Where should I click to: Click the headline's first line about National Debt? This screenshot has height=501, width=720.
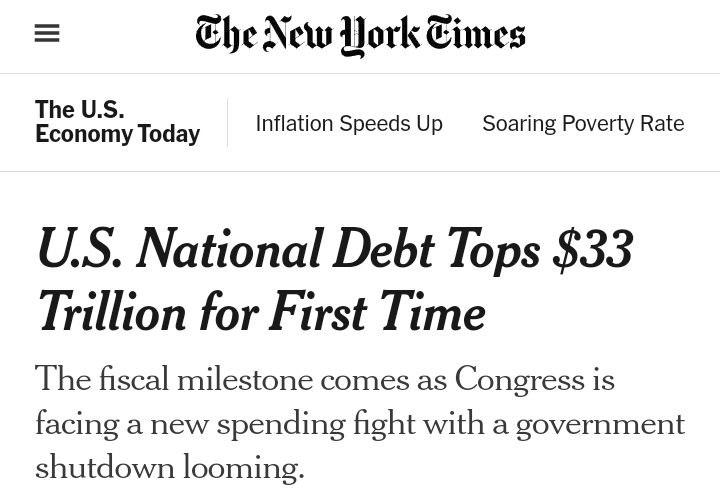coord(334,250)
